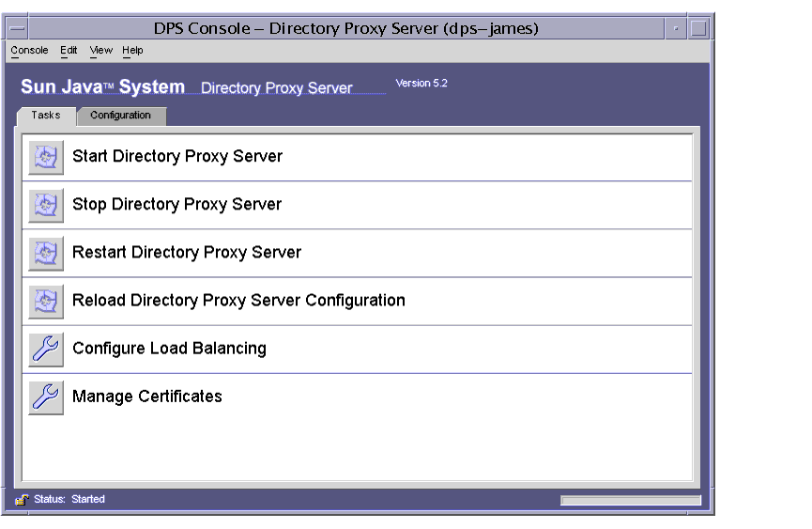Click the Start Directory Proxy Server icon
812x529 pixels.
click(x=46, y=157)
